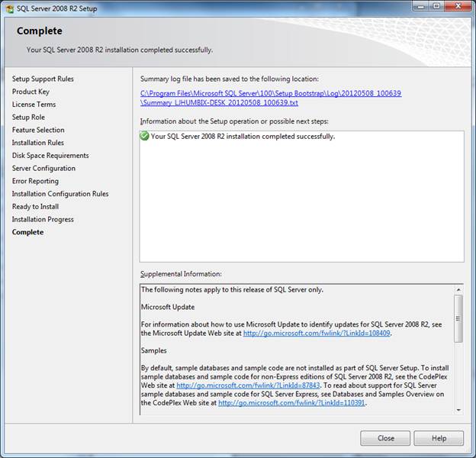This screenshot has height=458, width=476.
Task: Select the Installation Configuration Rules step
Action: [60, 194]
